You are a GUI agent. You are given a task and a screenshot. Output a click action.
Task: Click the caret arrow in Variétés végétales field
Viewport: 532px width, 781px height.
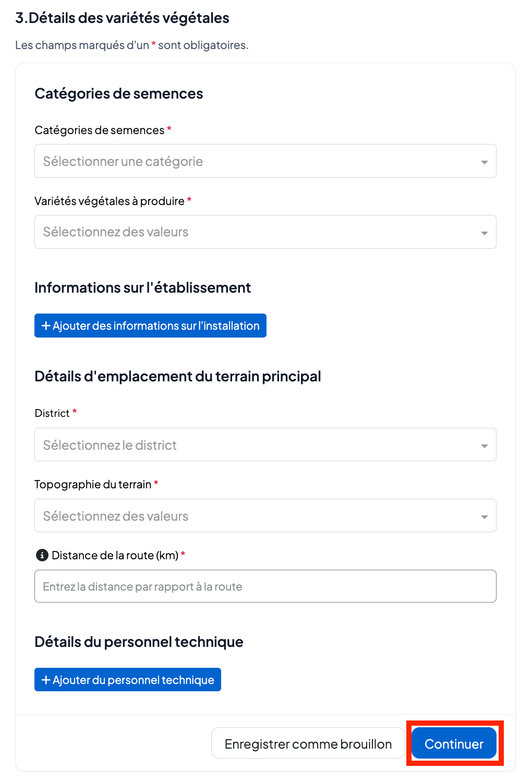point(484,233)
